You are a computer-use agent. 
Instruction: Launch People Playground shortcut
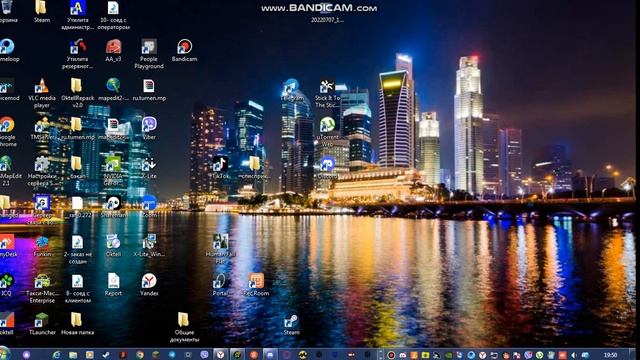(x=149, y=54)
